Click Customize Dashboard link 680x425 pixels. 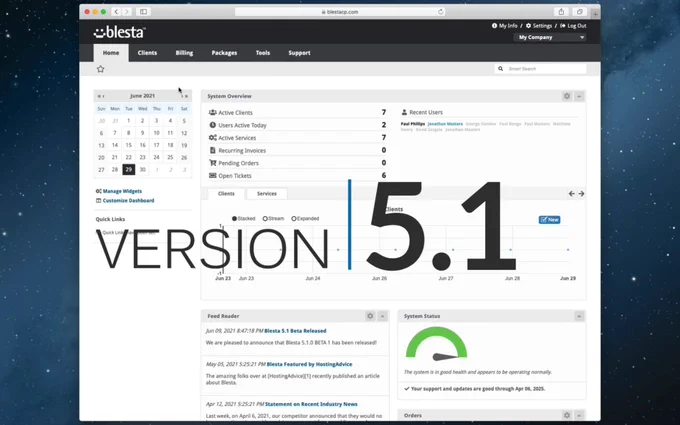[125, 201]
